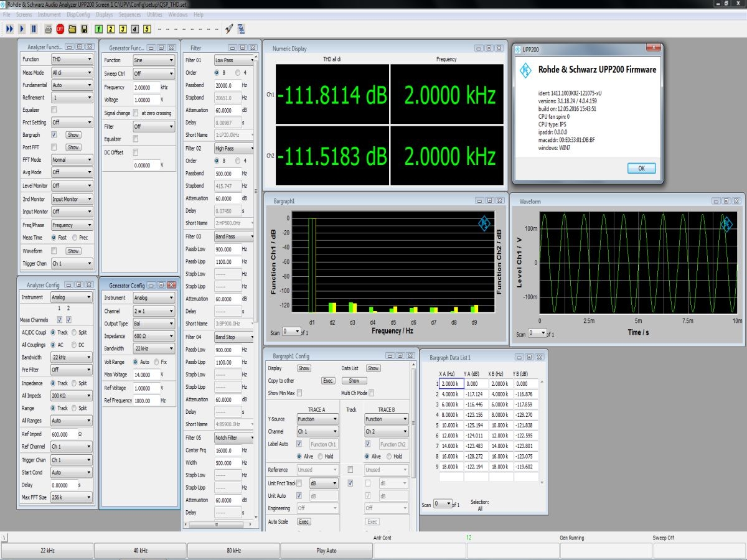The height and width of the screenshot is (560, 747).
Task: Open Meas Mode All di dropdown
Action: [72, 72]
